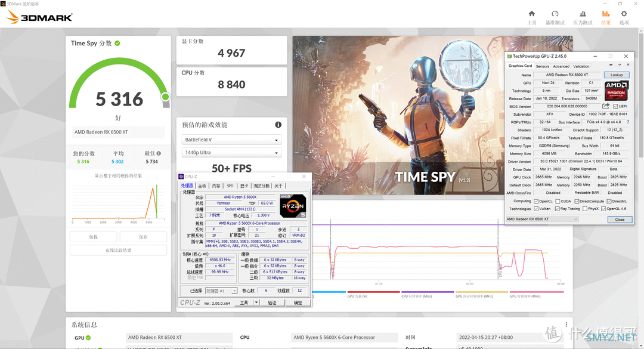Click the CPU-Z 确定 button
Screen dimensions: 644x349
pos(298,302)
